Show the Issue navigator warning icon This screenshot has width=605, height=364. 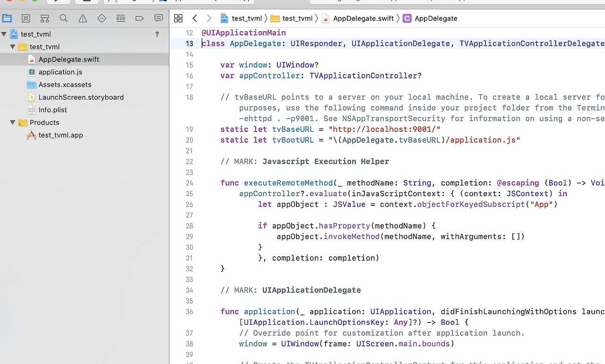point(83,18)
